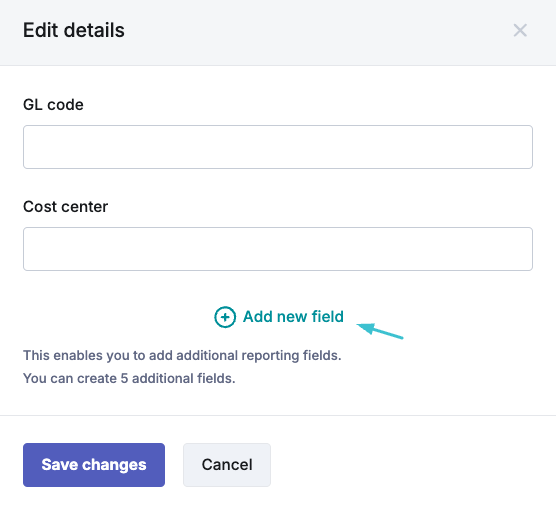
Task: Click the circled plus icon
Action: pos(225,317)
